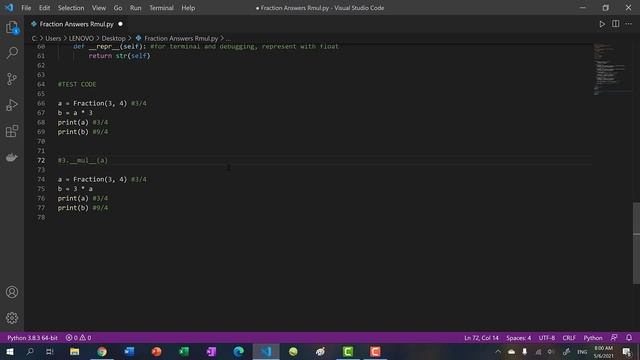The width and height of the screenshot is (640, 360).
Task: Show hidden system tray icons
Action: (498, 351)
